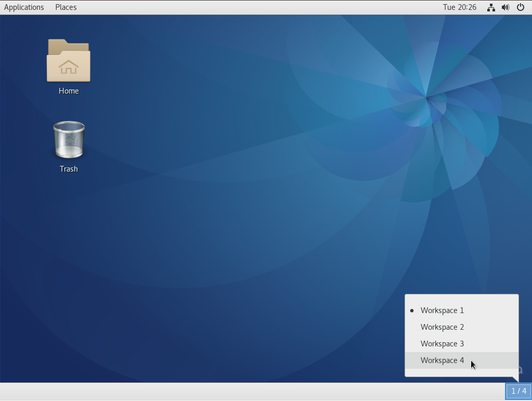Open the Trash from the desktop
This screenshot has width=532, height=401.
coord(68,139)
